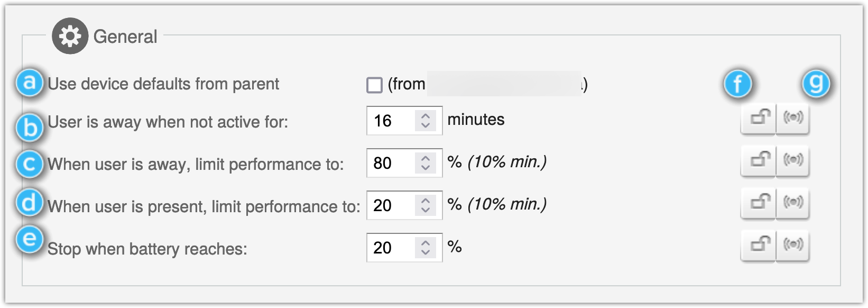Click broadcast icon for battery stop threshold
Viewport: 868px width, 308px height.
point(792,244)
